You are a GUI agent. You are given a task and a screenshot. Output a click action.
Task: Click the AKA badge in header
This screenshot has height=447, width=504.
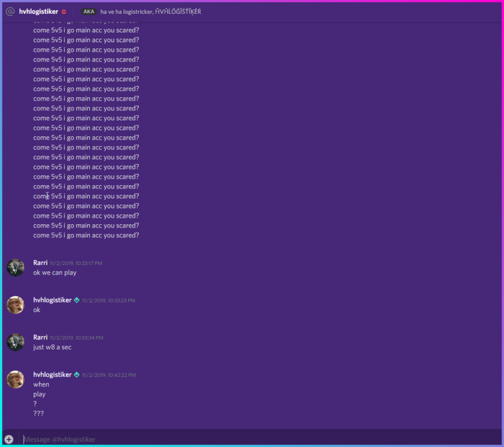coord(89,12)
